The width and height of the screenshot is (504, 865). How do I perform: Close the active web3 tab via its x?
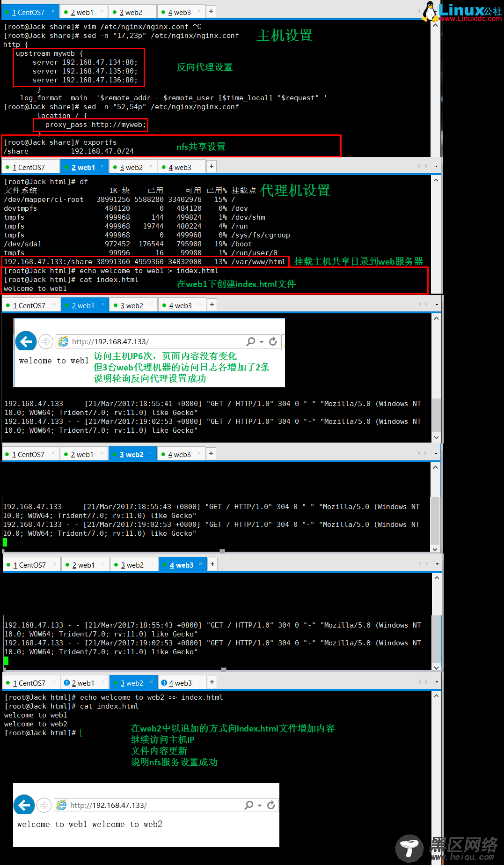click(201, 563)
